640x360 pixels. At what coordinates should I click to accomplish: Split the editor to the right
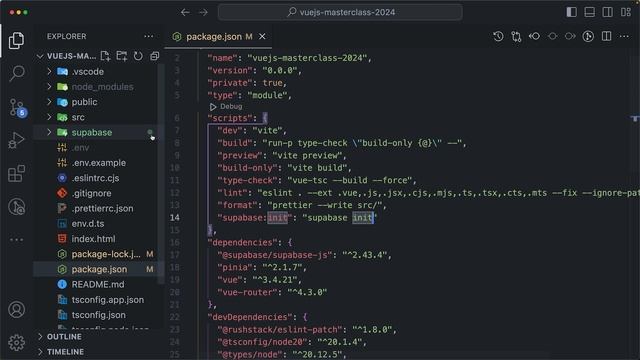tap(607, 36)
